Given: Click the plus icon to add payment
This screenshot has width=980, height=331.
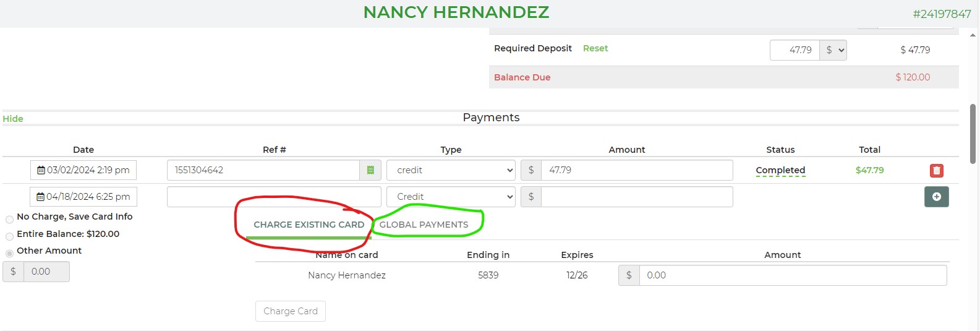Looking at the screenshot, I should click(x=936, y=197).
